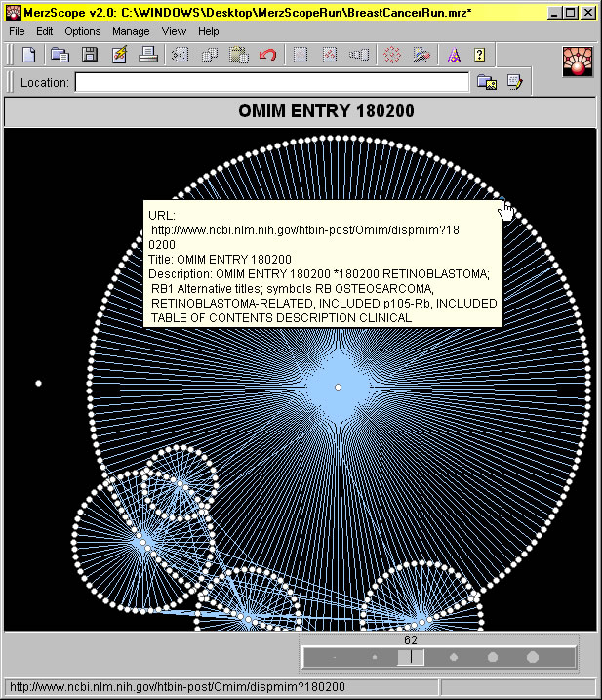
Task: Click the Print toolbar icon
Action: tap(148, 55)
